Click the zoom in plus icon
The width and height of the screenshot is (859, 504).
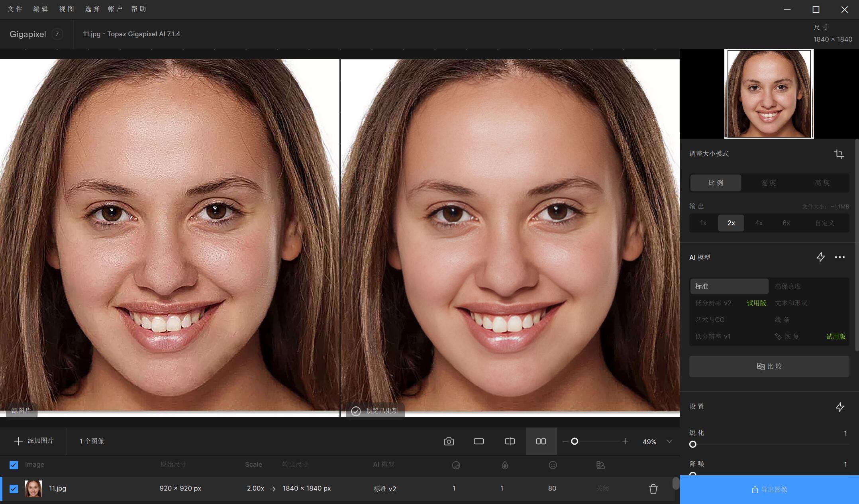coord(625,441)
